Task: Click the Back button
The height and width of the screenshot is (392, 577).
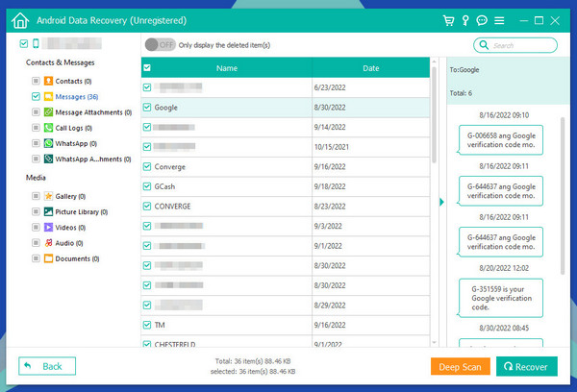Action: coord(47,366)
